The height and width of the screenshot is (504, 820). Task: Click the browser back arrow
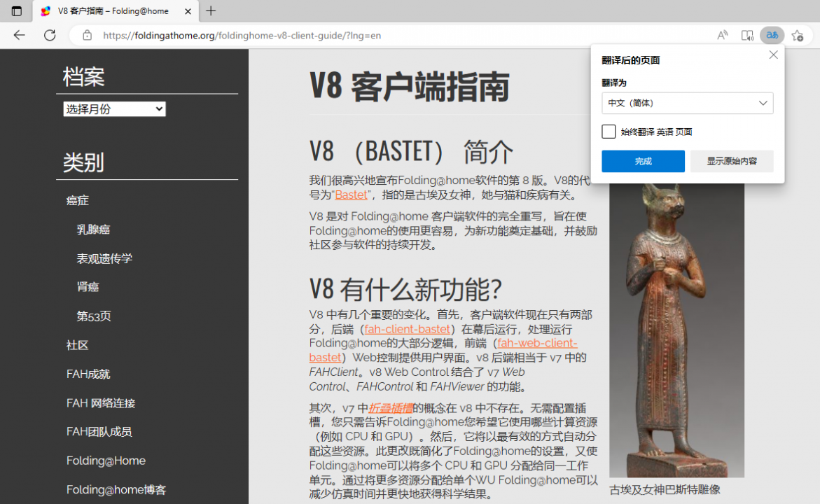coord(20,35)
